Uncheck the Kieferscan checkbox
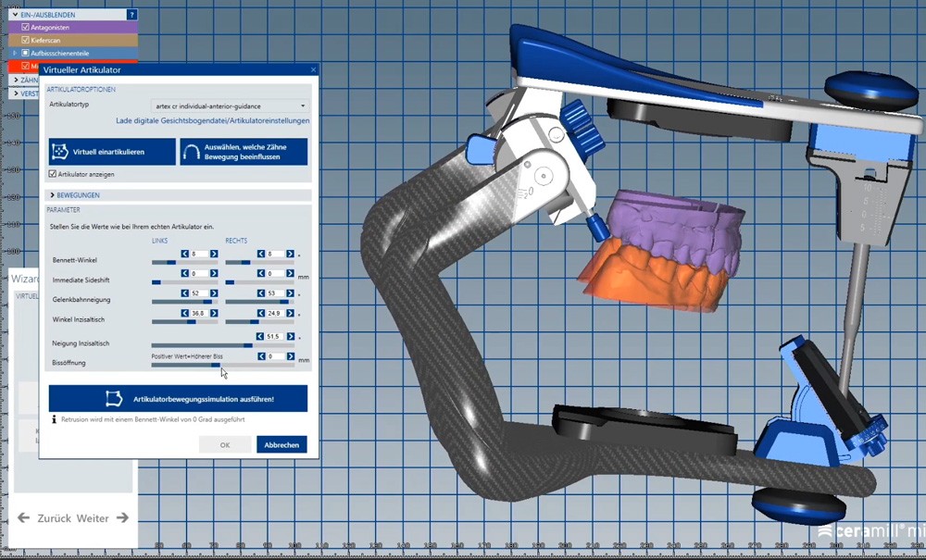Viewport: 926px width, 560px height. pyautogui.click(x=25, y=41)
